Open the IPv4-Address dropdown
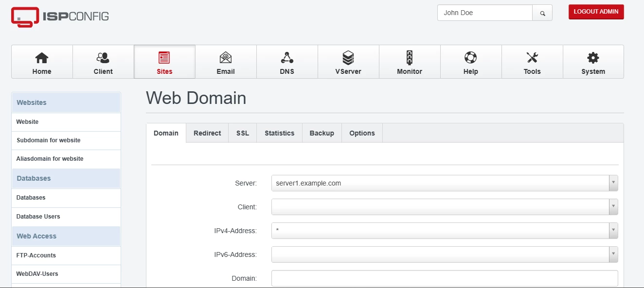The width and height of the screenshot is (644, 288). coord(612,231)
